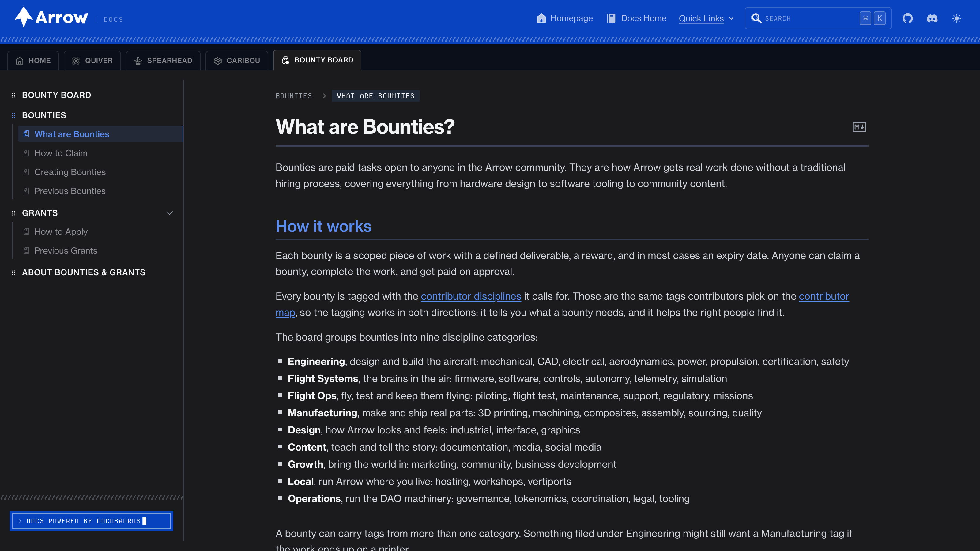Click the Spearhead tab aircraft icon

[138, 61]
